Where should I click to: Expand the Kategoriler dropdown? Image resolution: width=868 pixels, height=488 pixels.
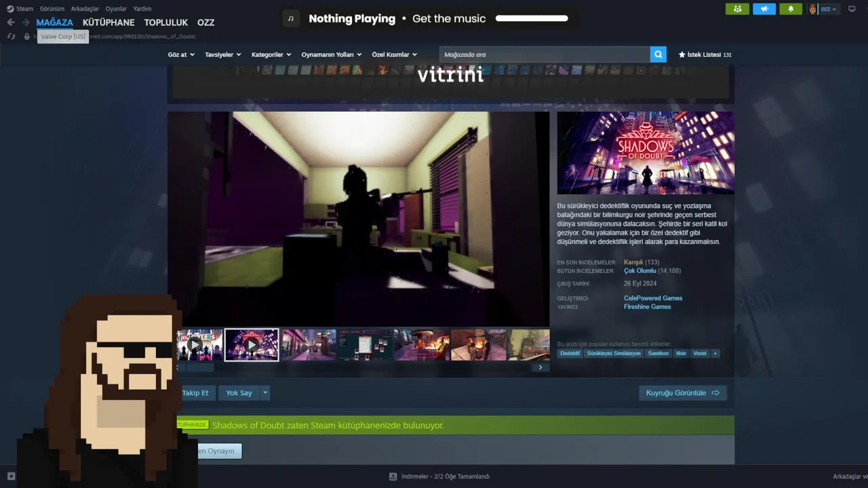271,54
